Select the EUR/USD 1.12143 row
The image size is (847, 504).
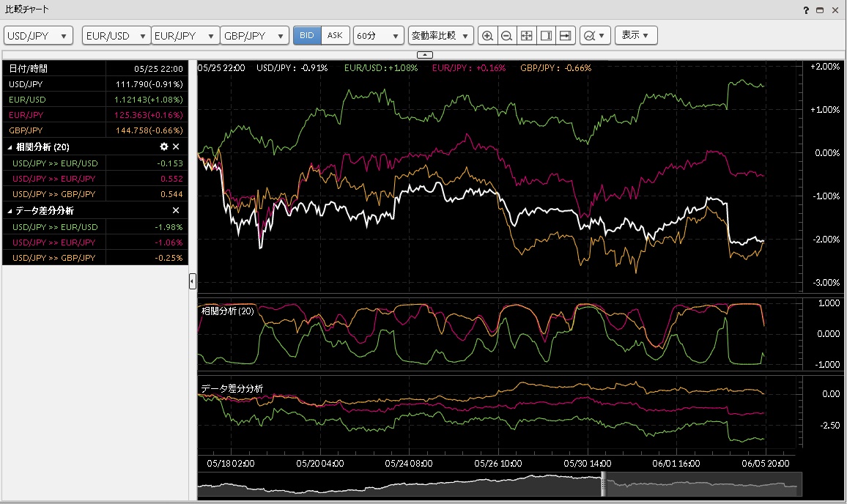[95, 100]
